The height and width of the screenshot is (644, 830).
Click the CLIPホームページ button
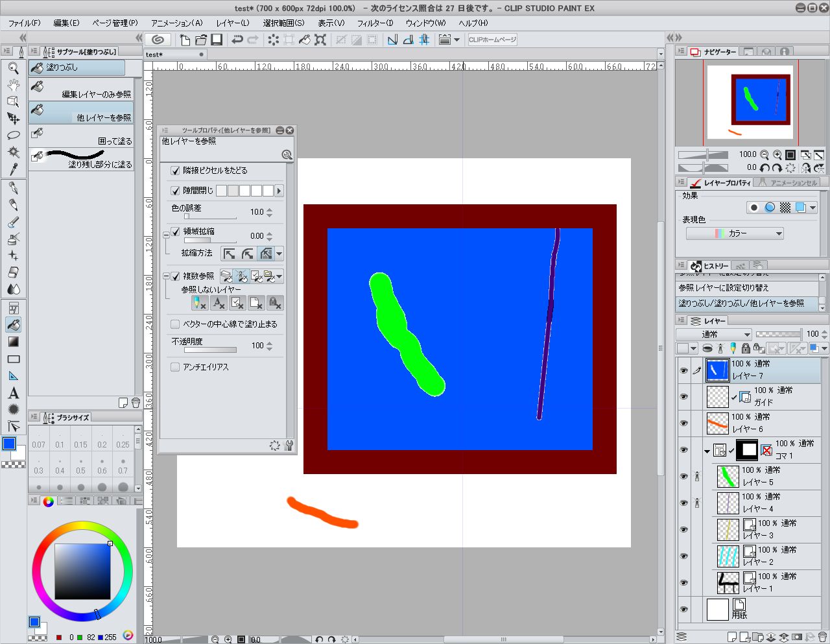click(x=493, y=40)
